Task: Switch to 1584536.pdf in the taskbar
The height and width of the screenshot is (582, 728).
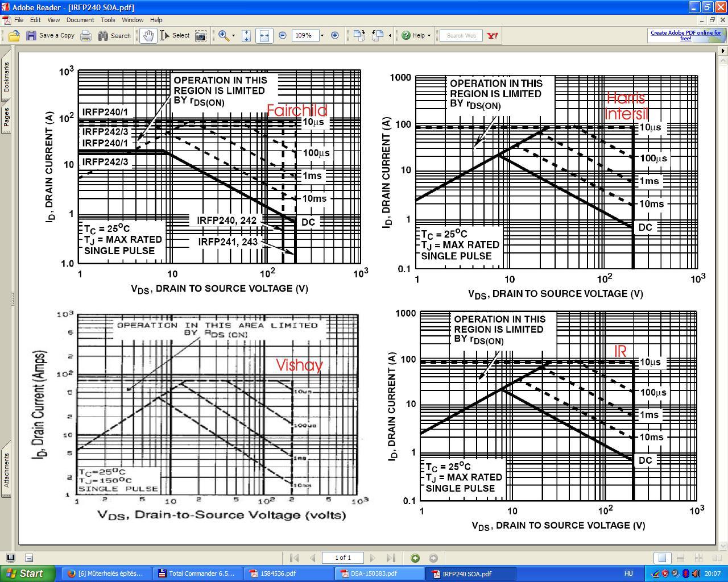Action: pyautogui.click(x=288, y=573)
